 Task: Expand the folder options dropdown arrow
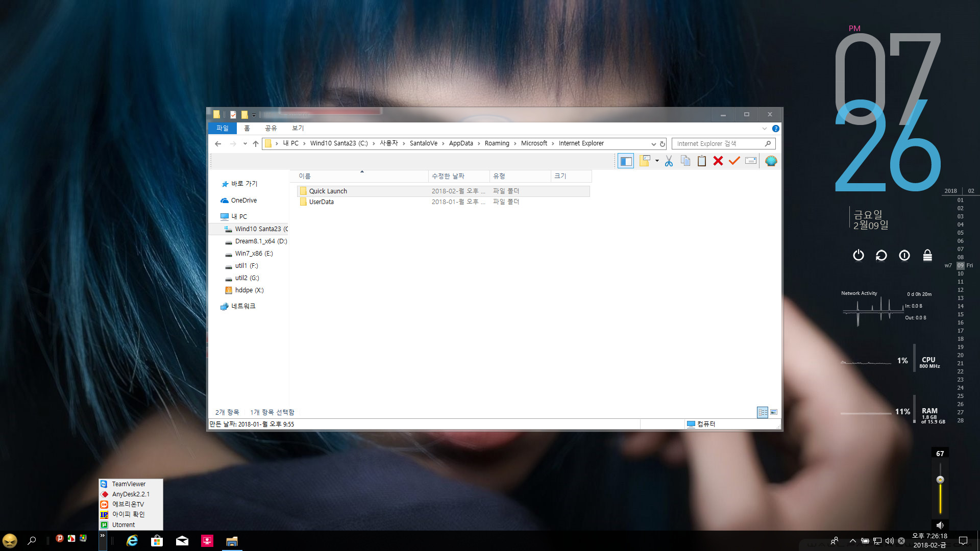tap(657, 161)
